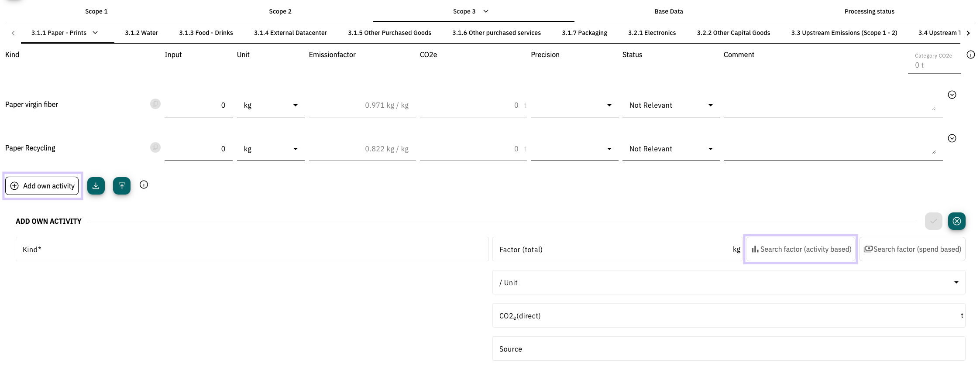The image size is (980, 376).
Task: Confirm own activity with checkmark button
Action: pos(933,221)
